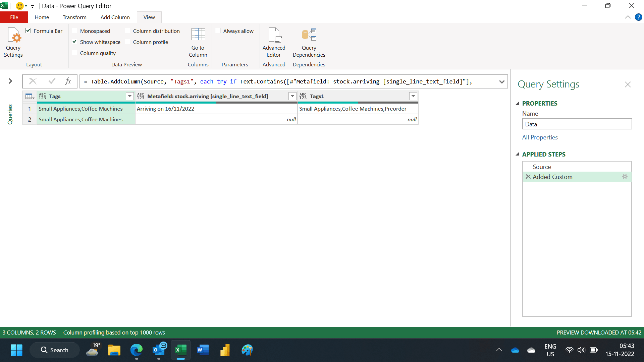Uncheck the Formula Bar checkbox
The image size is (644, 362).
[x=28, y=31]
